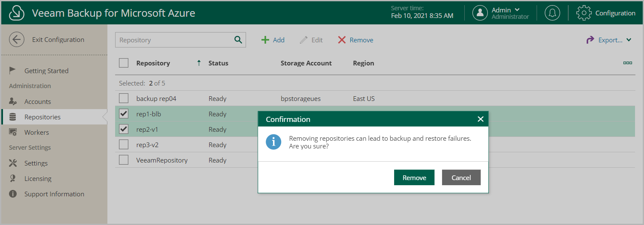Uncheck the rep2-v1 checkbox

pos(124,129)
